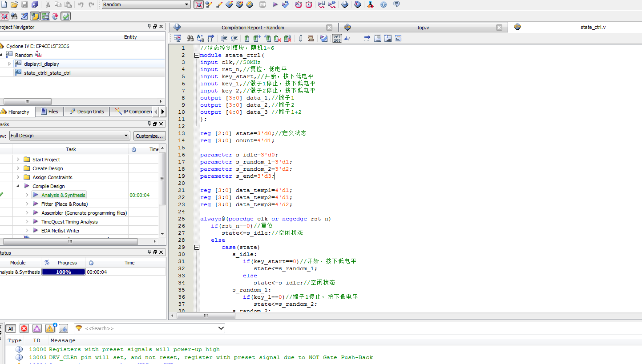Expand the display:i_display hierarchy node
The width and height of the screenshot is (642, 364).
tap(9, 64)
